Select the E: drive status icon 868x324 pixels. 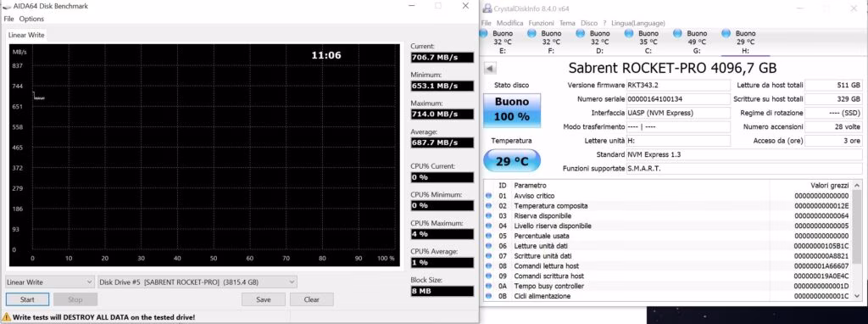[483, 34]
